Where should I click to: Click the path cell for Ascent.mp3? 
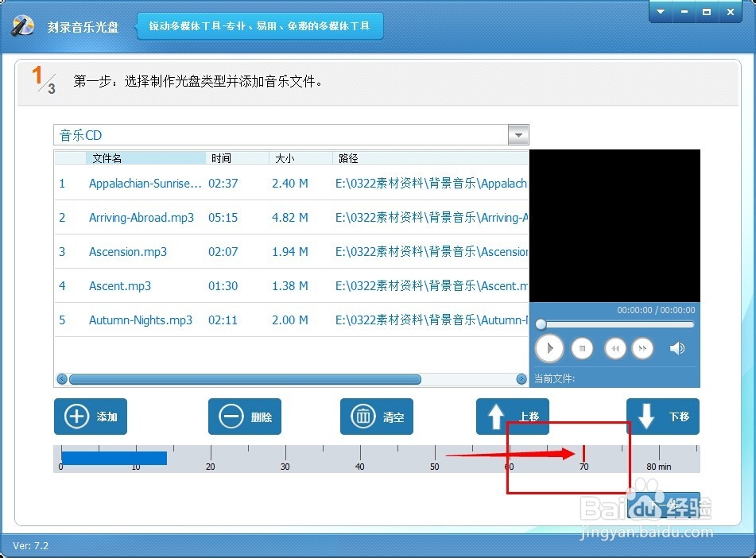point(432,286)
